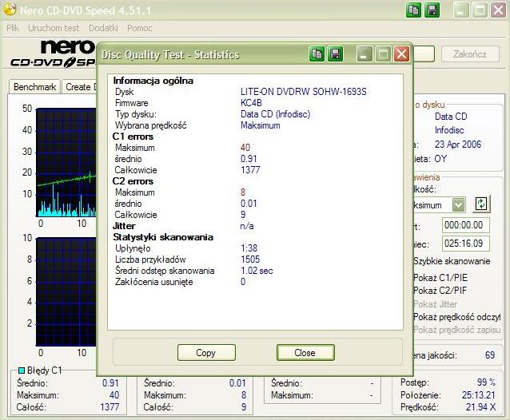Click the drive name LITE-ON DVDRW SOHW-1693S

click(304, 92)
